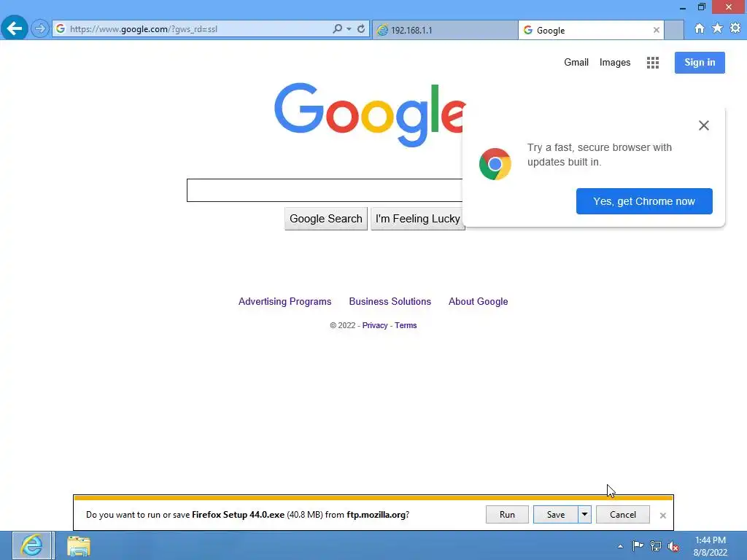
Task: Open the address bar dropdown arrow
Action: tap(349, 29)
